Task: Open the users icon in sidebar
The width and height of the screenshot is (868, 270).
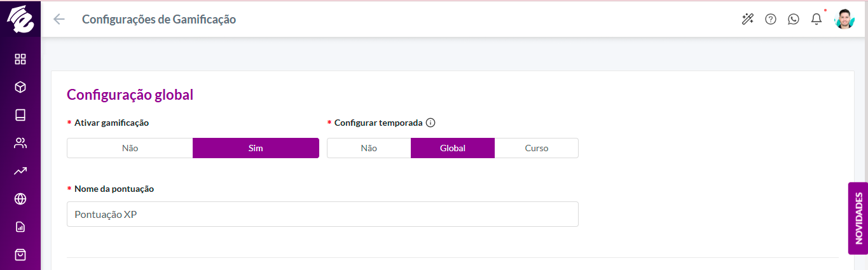Action: 20,143
